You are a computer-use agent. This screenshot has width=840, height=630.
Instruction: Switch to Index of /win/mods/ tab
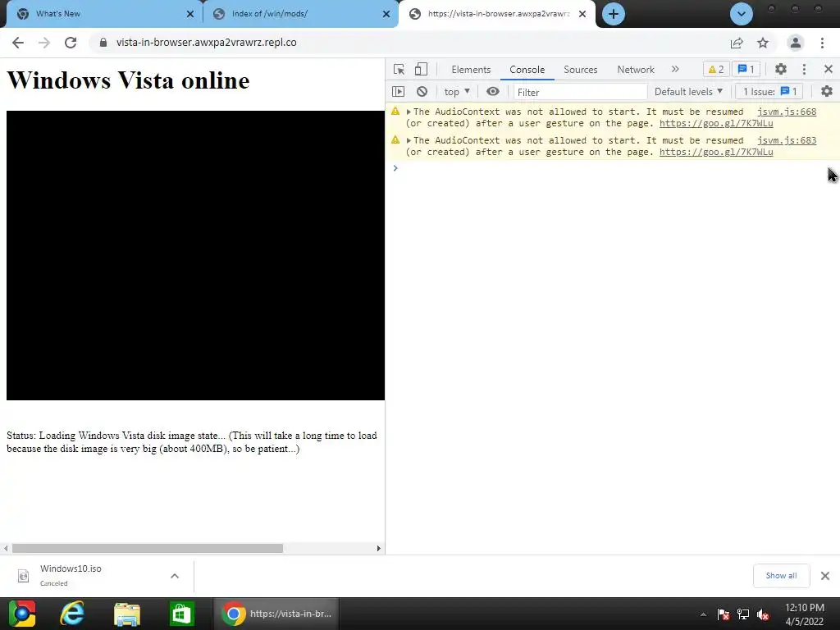(x=300, y=14)
